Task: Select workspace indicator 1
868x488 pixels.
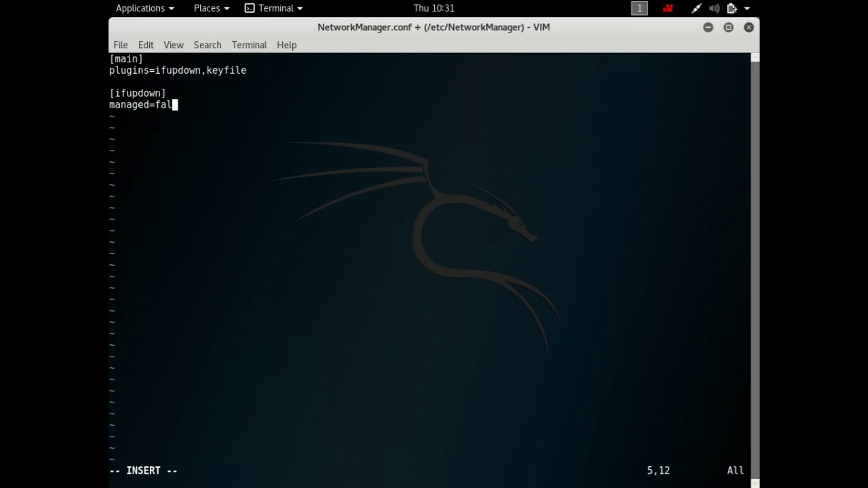Action: point(639,8)
